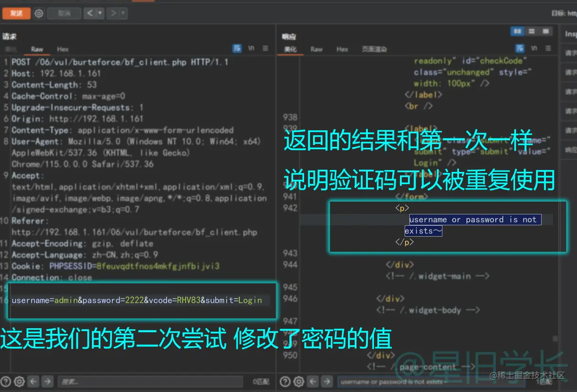This screenshot has width=577, height=392.
Task: Select the Raw tab in request panel
Action: pyautogui.click(x=37, y=49)
